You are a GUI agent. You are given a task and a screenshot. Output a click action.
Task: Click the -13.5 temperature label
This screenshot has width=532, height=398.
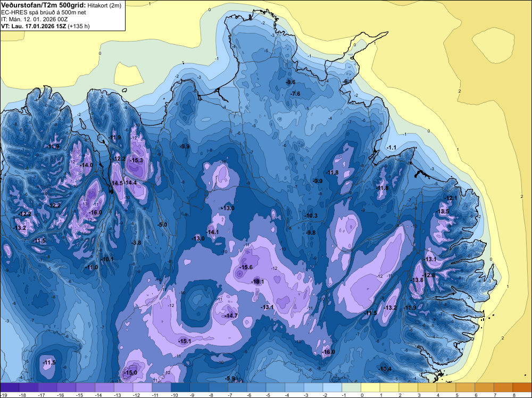point(443,211)
